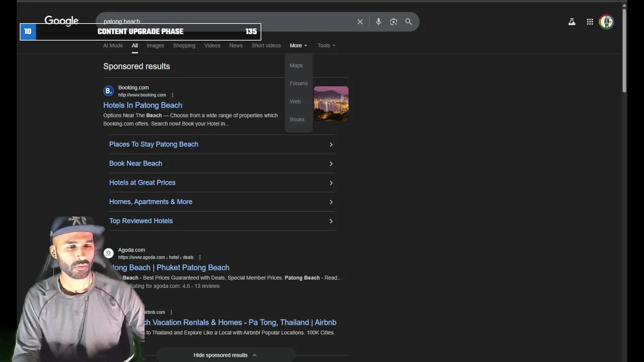Collapse the More dropdown menu
644x362 pixels.
tap(298, 45)
